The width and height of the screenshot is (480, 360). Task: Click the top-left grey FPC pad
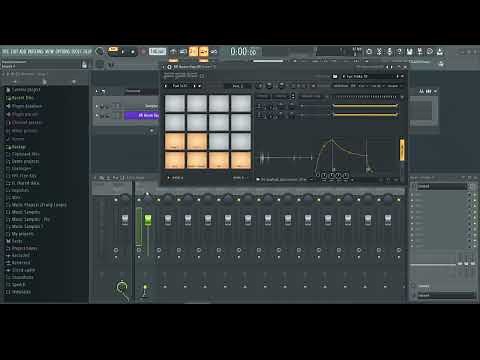point(175,103)
